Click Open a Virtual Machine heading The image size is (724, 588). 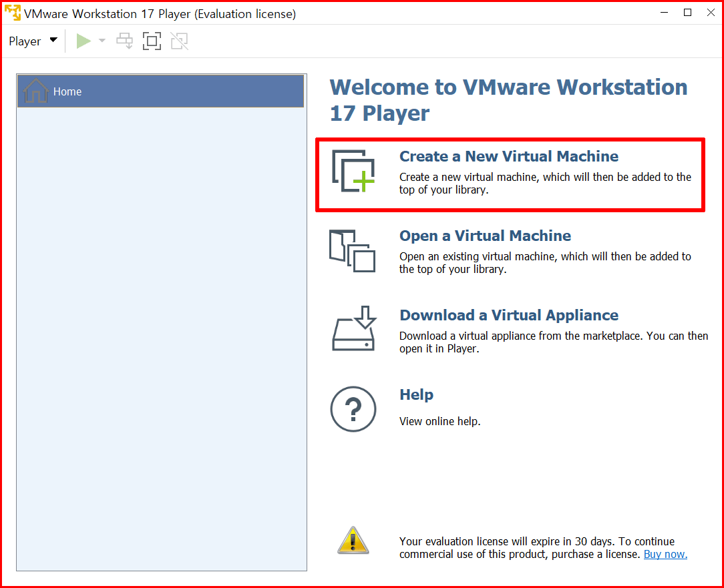tap(486, 236)
